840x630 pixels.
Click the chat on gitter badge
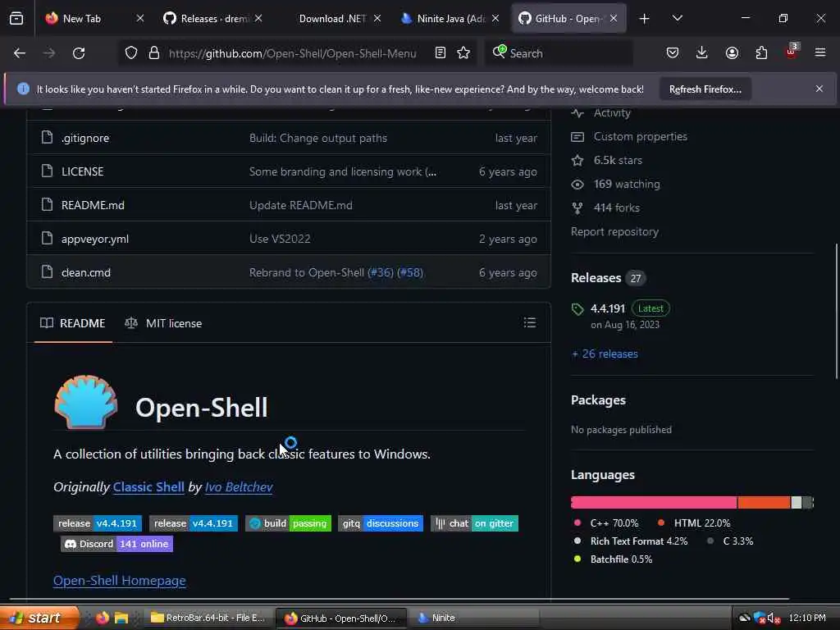[474, 523]
